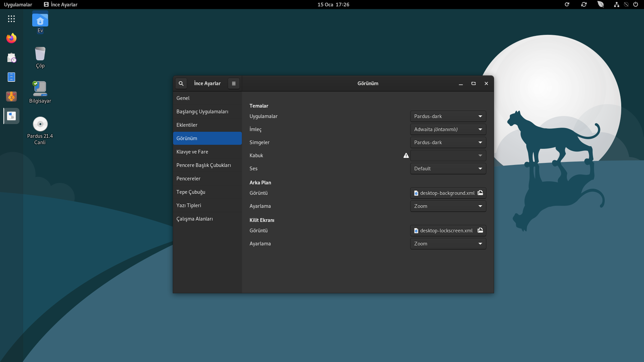This screenshot has height=362, width=644.
Task: Click the network icon in system tray
Action: [x=616, y=4]
